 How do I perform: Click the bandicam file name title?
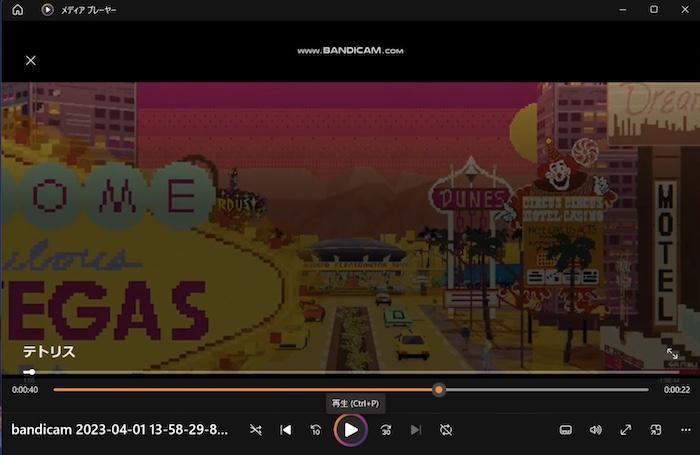point(120,430)
